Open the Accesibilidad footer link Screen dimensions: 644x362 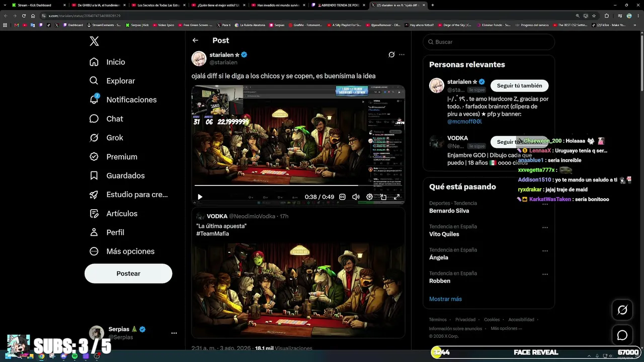(521, 320)
